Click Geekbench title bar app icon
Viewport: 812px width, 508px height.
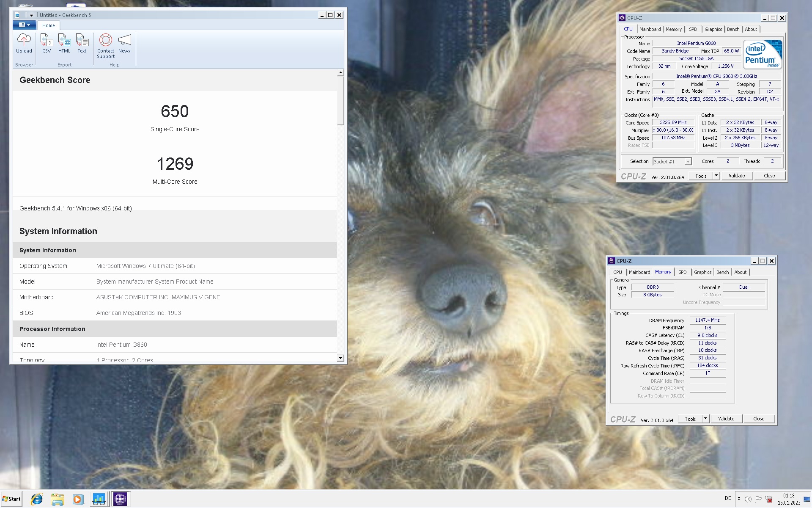(17, 15)
